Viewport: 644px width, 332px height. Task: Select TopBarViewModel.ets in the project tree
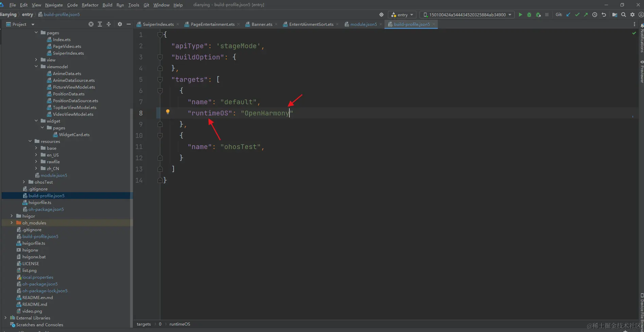coord(75,107)
